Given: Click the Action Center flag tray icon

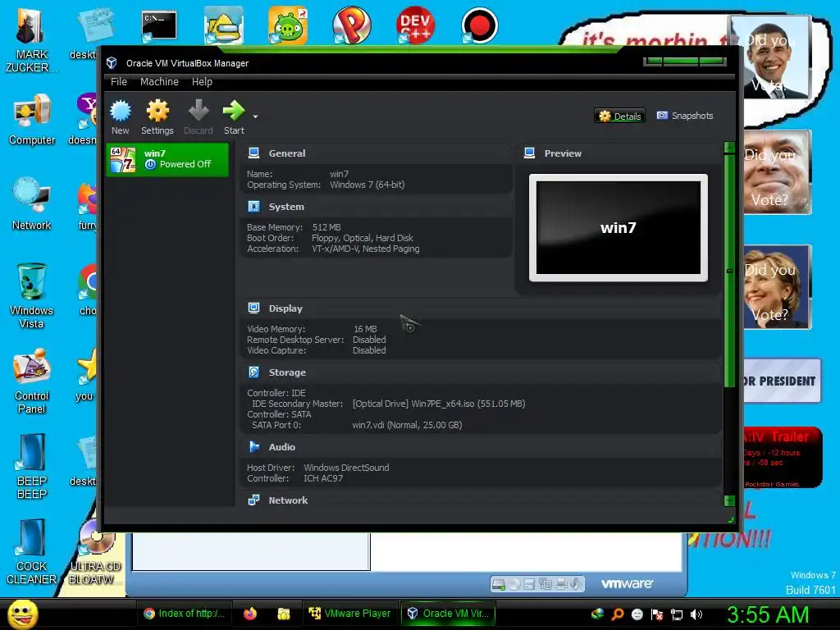Looking at the screenshot, I should pyautogui.click(x=657, y=614).
